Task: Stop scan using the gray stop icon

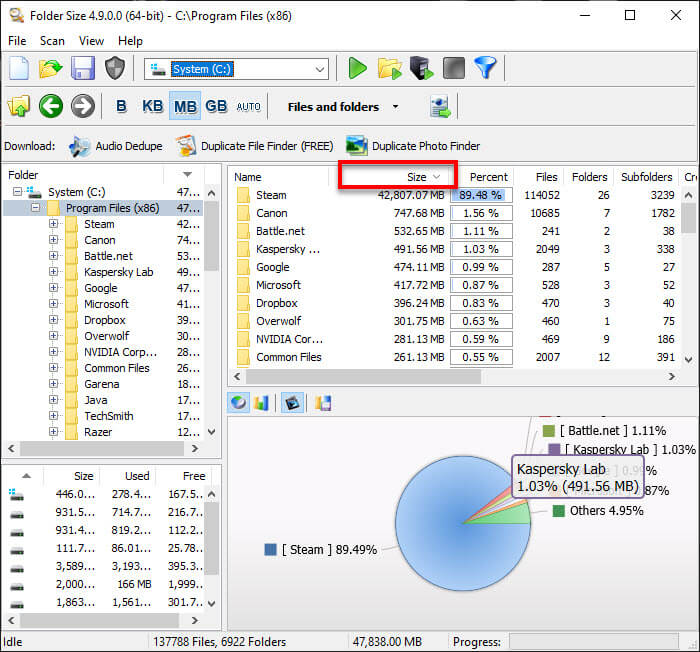Action: pos(454,69)
